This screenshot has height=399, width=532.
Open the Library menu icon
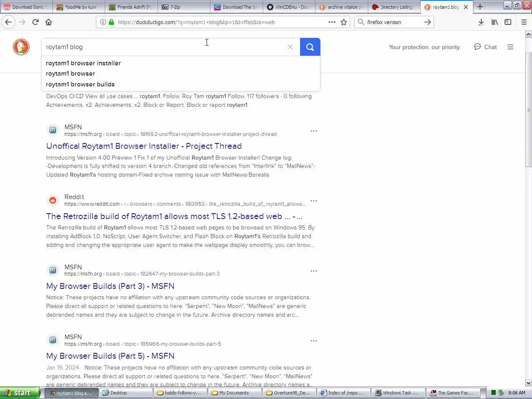[495, 22]
